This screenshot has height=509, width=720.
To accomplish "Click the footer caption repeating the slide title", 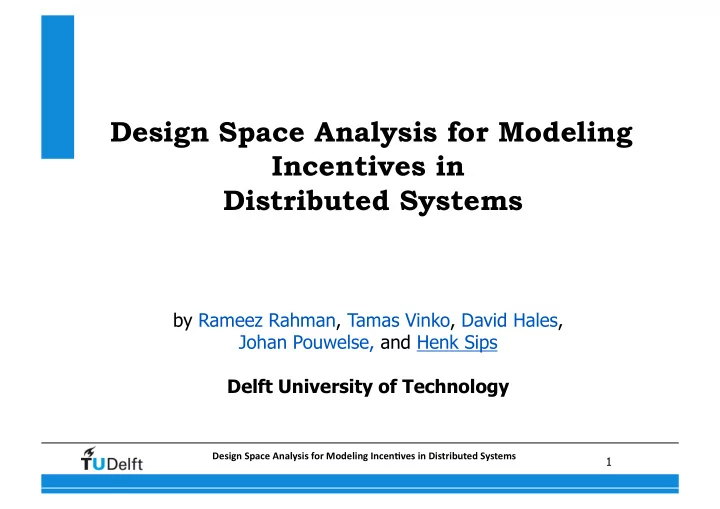I will 364,456.
